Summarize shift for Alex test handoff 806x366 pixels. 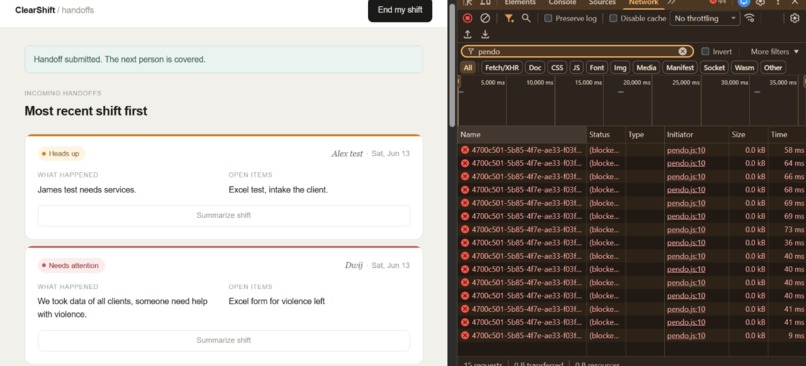[224, 215]
